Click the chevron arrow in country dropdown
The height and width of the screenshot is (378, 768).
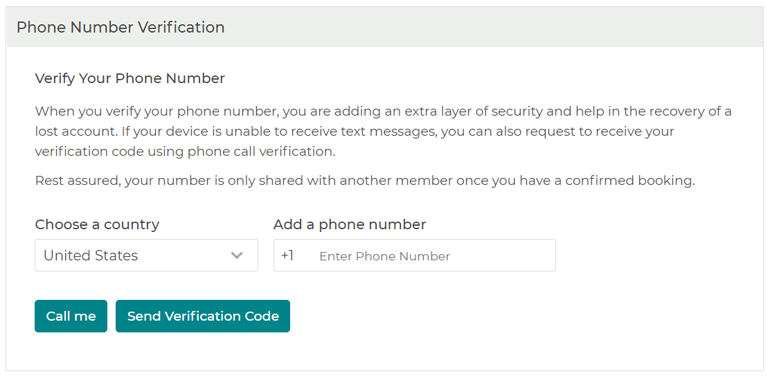tap(237, 256)
